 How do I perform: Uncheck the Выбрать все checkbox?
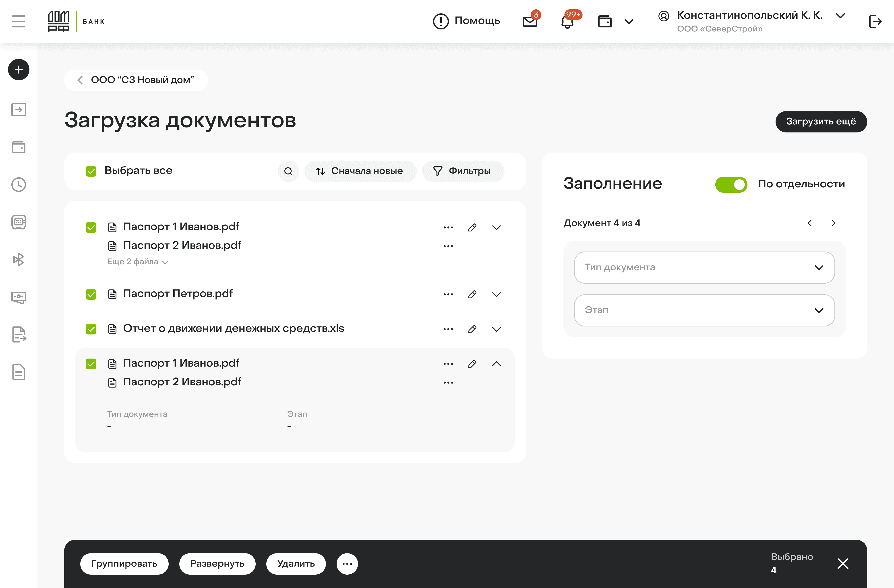point(91,171)
